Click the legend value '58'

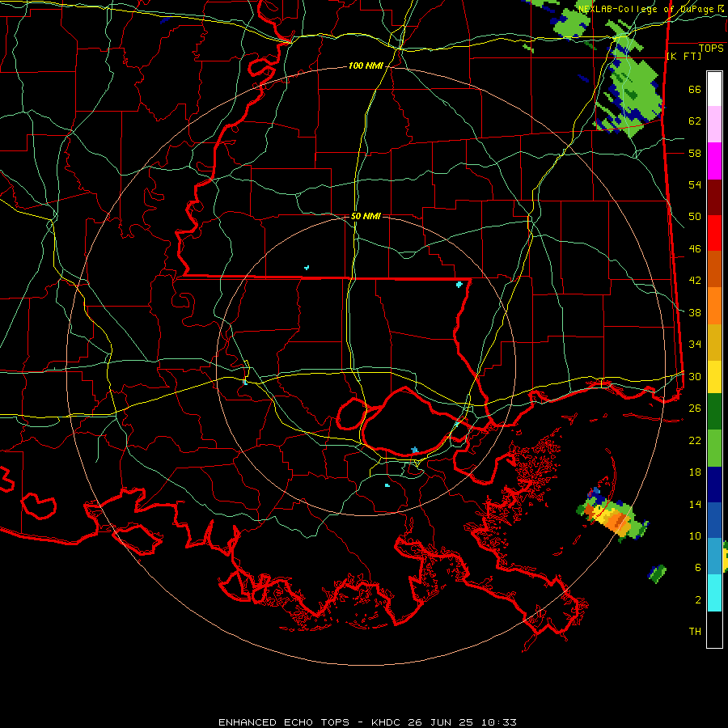point(695,153)
